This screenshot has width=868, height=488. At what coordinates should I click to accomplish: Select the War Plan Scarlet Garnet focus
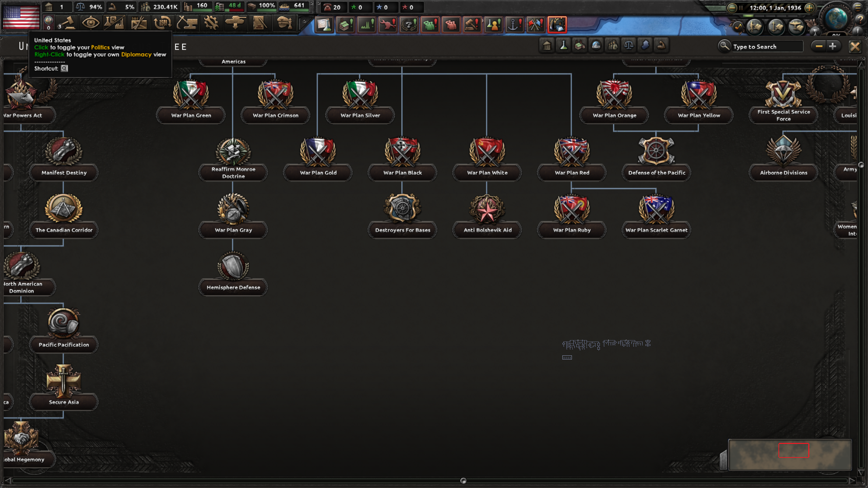click(656, 216)
